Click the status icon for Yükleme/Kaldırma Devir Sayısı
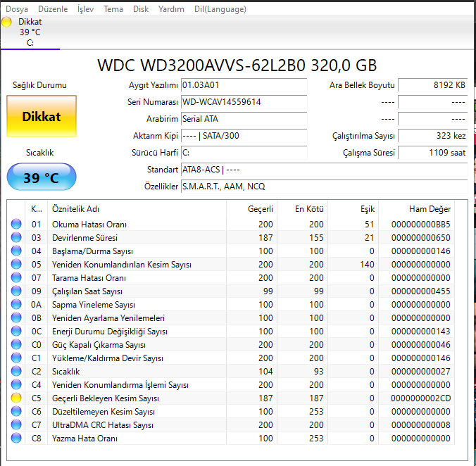The width and height of the screenshot is (476, 466). click(x=16, y=358)
